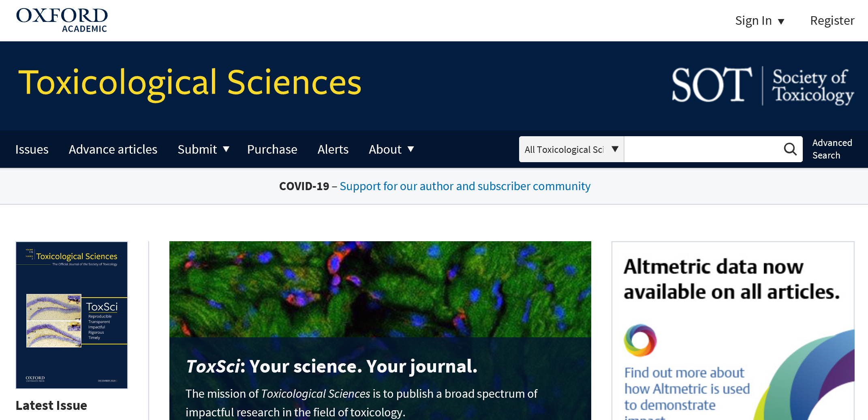Open the COVID-19 support for authors link
This screenshot has width=868, height=420.
pyautogui.click(x=465, y=186)
